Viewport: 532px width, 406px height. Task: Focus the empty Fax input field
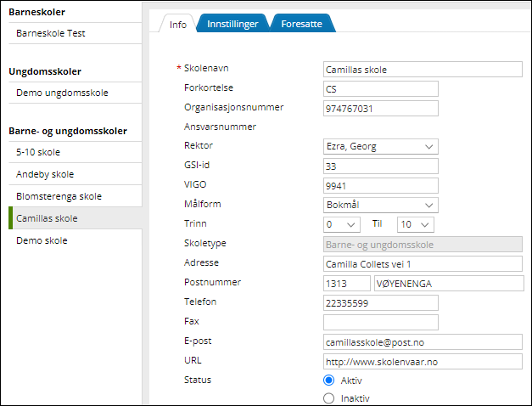pyautogui.click(x=380, y=322)
